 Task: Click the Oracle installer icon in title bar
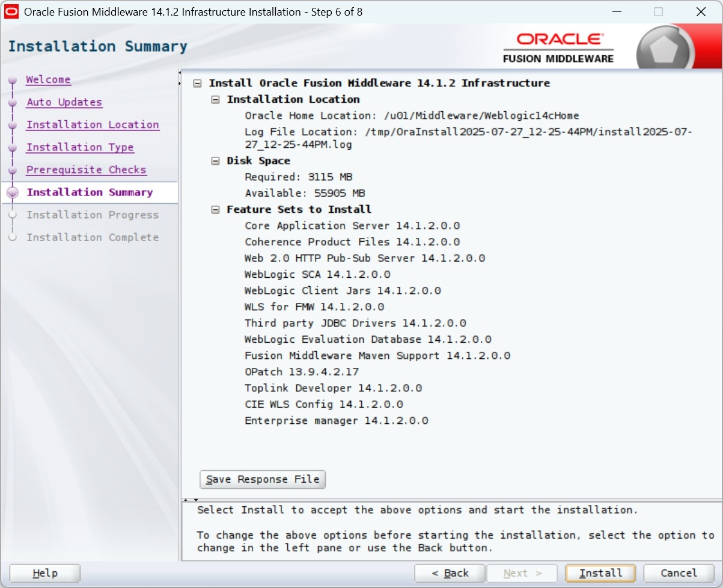coord(11,11)
